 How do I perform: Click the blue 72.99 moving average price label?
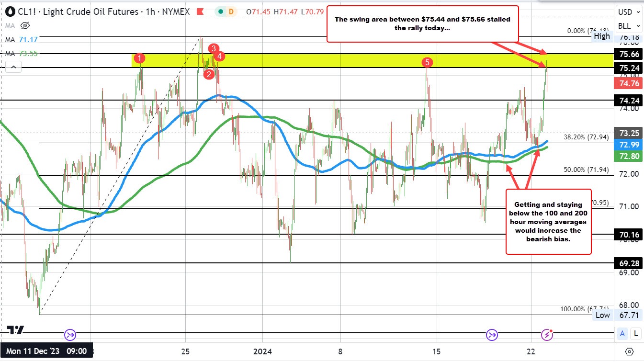coord(628,145)
